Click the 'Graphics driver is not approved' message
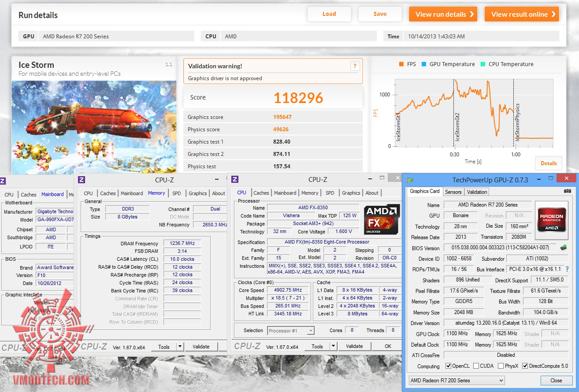Image resolution: width=579 pixels, height=392 pixels. coord(225,78)
